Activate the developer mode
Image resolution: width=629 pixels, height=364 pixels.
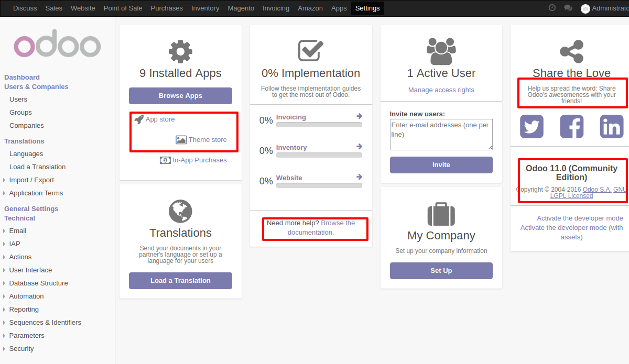[580, 218]
